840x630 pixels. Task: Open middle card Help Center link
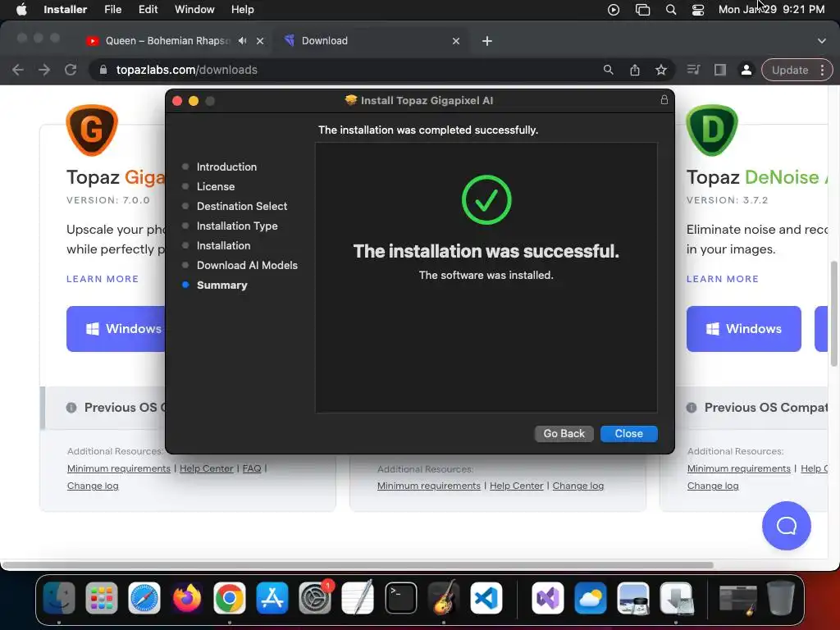(x=516, y=486)
